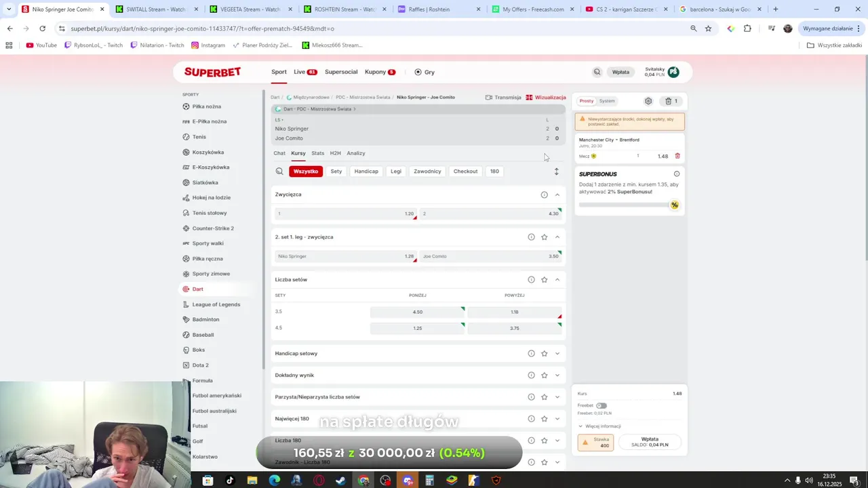
Task: Open Koszykówka sport category
Action: coord(208,152)
